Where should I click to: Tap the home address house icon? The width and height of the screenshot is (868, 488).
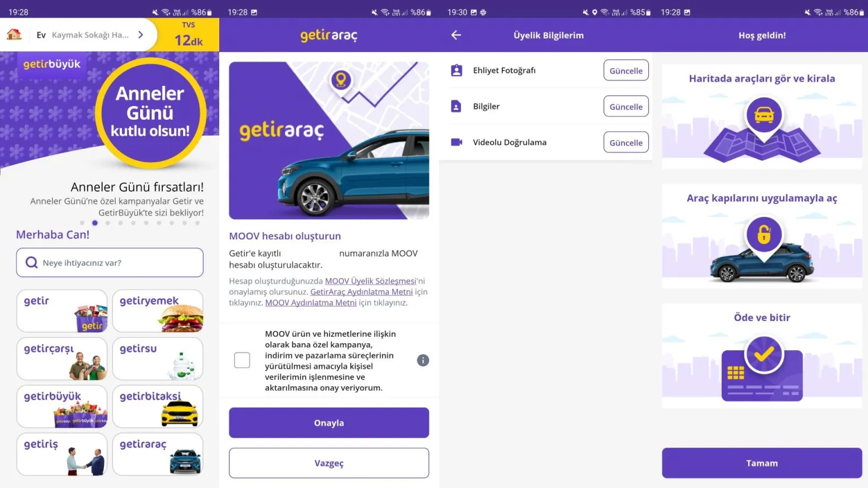[x=14, y=34]
